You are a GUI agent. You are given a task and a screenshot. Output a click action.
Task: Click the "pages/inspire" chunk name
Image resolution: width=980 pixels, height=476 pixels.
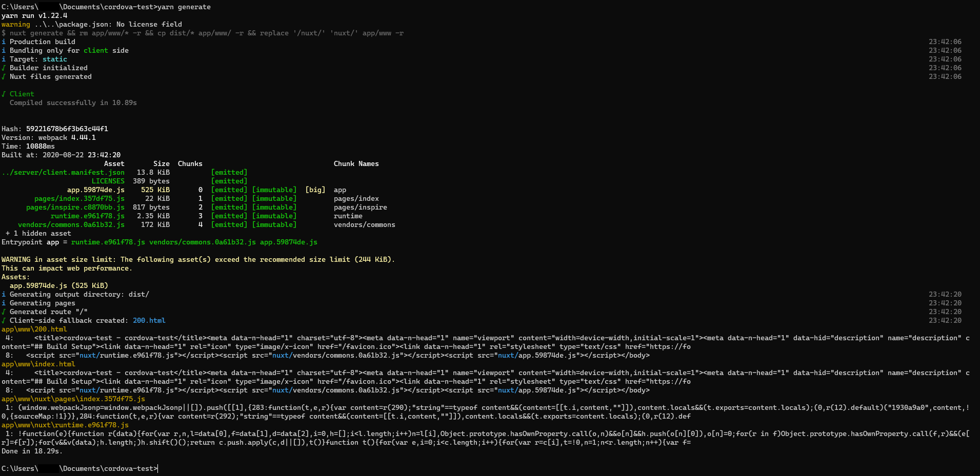361,207
